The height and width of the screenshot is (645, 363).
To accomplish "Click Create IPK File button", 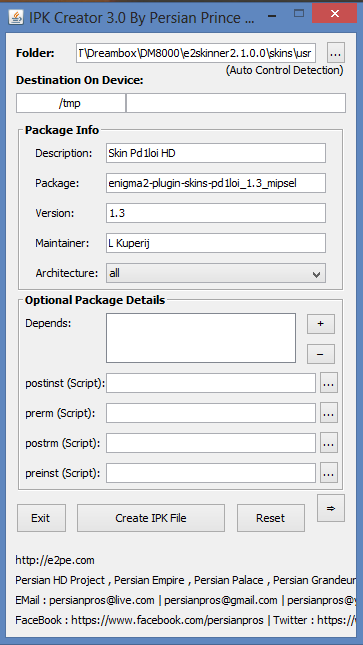I will [x=151, y=518].
